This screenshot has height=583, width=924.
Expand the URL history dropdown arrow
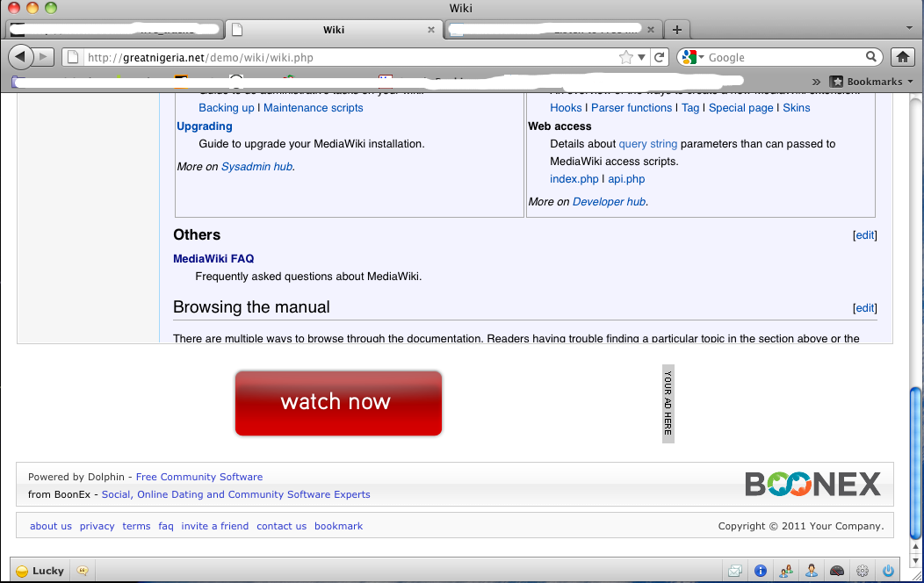642,57
